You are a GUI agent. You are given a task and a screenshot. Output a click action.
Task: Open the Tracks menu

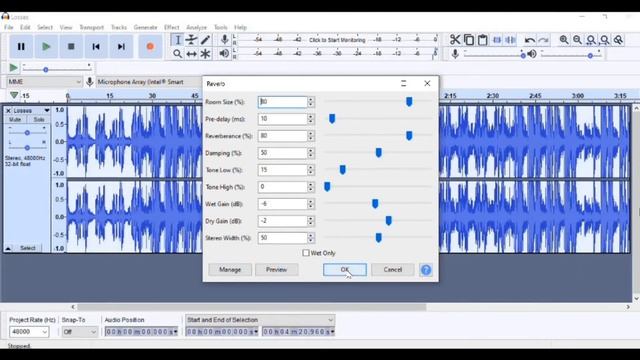(x=119, y=27)
